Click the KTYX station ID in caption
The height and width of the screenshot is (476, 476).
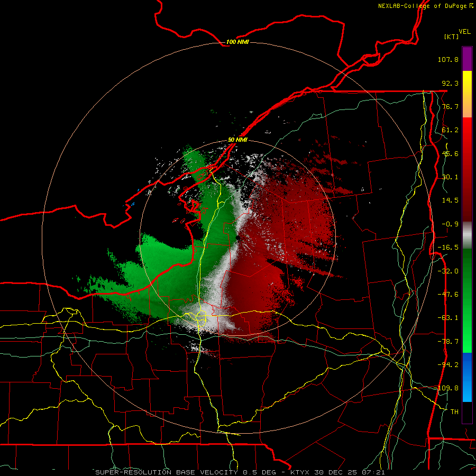pyautogui.click(x=300, y=472)
